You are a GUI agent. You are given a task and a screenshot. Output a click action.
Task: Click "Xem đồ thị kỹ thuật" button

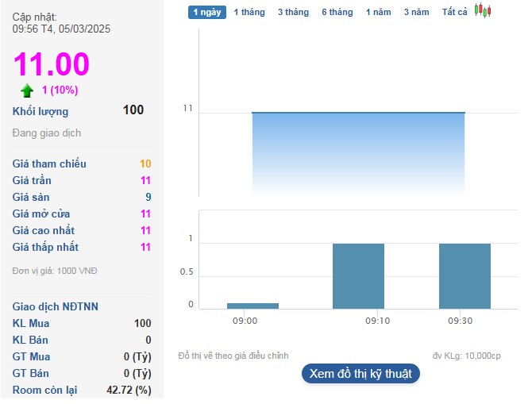360,374
